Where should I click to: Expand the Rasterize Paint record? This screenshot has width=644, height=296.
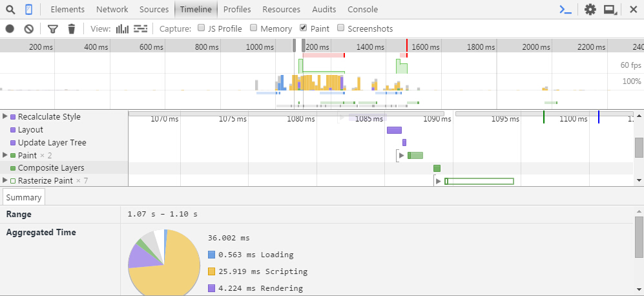pyautogui.click(x=5, y=180)
